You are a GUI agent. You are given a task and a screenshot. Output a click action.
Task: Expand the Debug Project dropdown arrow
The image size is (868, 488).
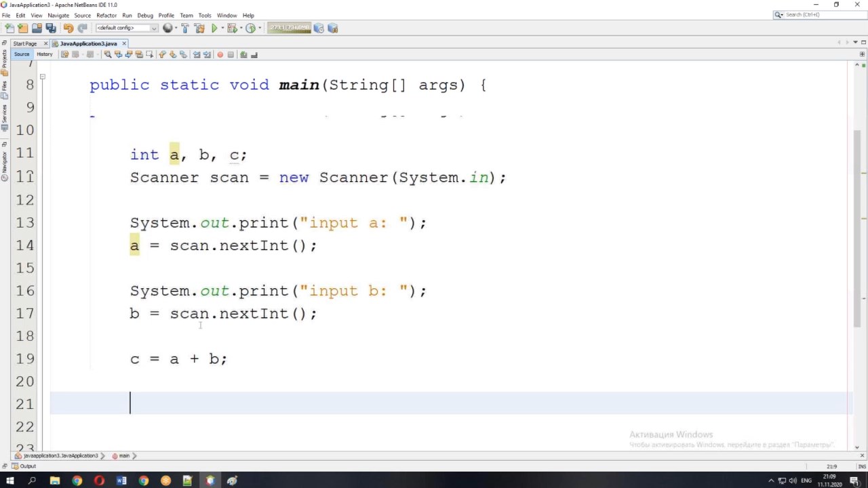click(x=241, y=28)
